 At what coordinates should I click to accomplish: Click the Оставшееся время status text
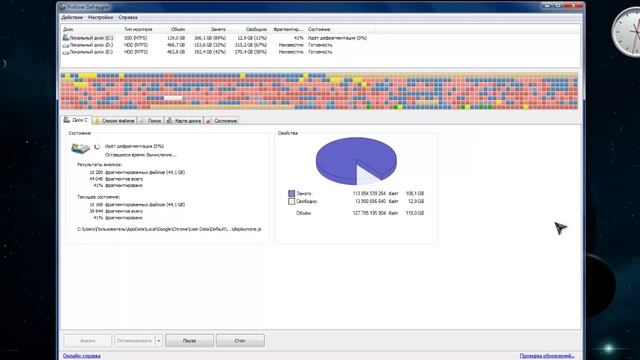click(x=140, y=155)
